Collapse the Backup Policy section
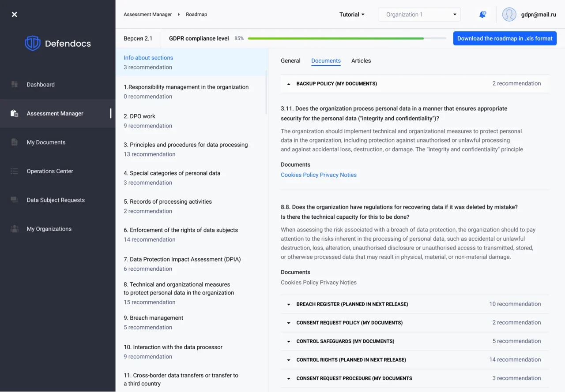Screen dimensions: 565x392 [289, 84]
